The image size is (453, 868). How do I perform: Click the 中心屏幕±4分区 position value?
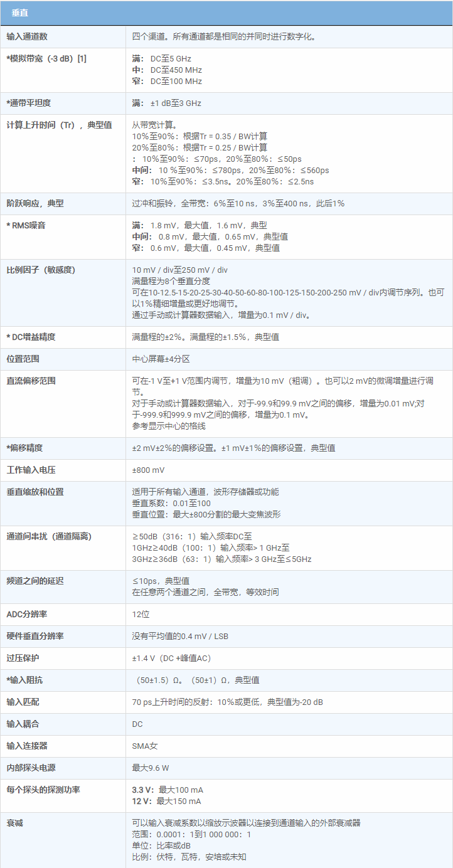pyautogui.click(x=161, y=359)
